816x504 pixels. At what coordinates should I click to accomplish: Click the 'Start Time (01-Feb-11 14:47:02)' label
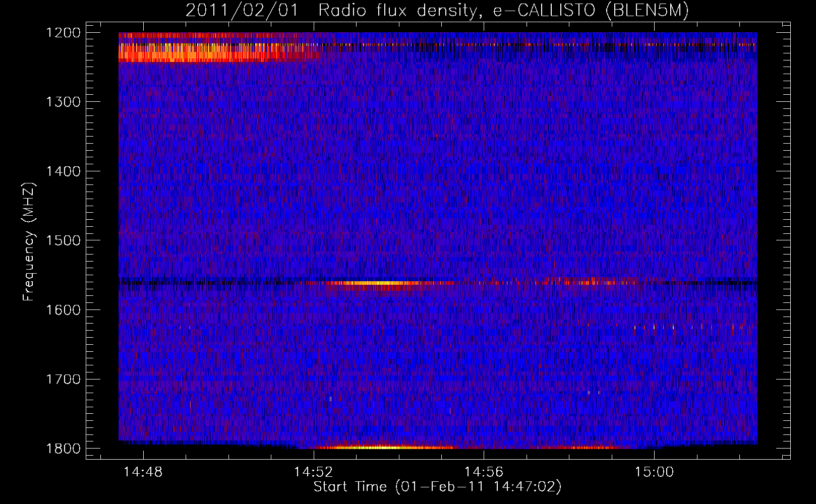pos(437,487)
